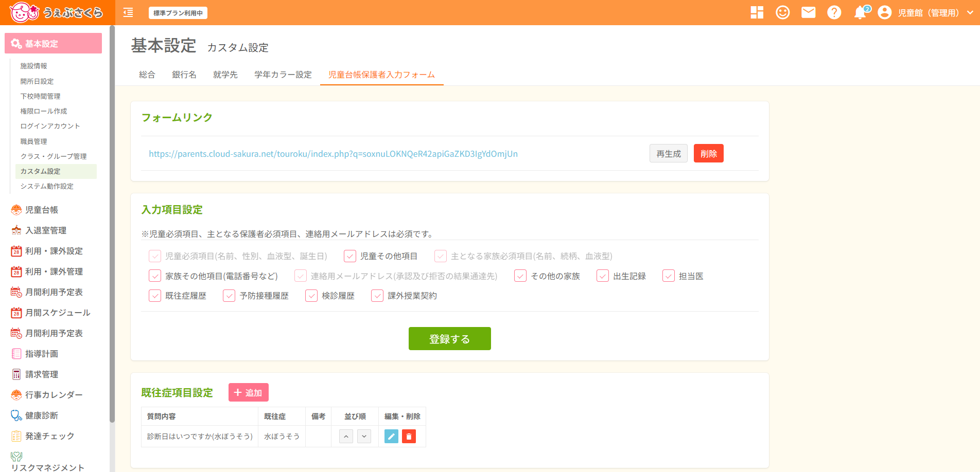Click the user account avatar icon

click(885, 12)
